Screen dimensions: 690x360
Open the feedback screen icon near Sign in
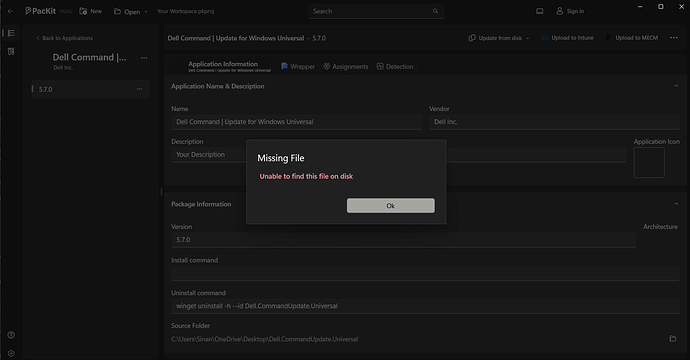[540, 11]
